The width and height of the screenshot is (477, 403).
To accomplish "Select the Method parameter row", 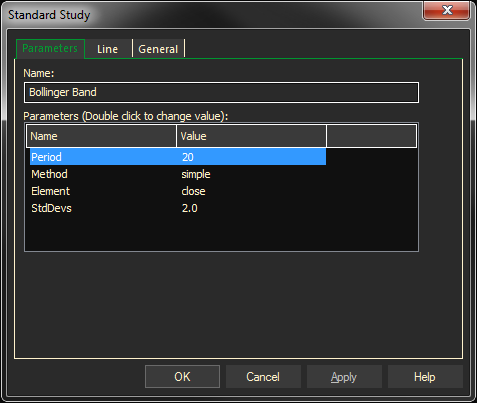I will pos(178,174).
